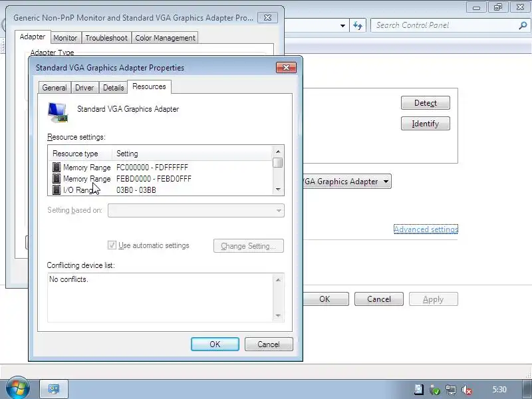Click the Change Setting button
Screen dimensions: 532x399
[x=248, y=245]
